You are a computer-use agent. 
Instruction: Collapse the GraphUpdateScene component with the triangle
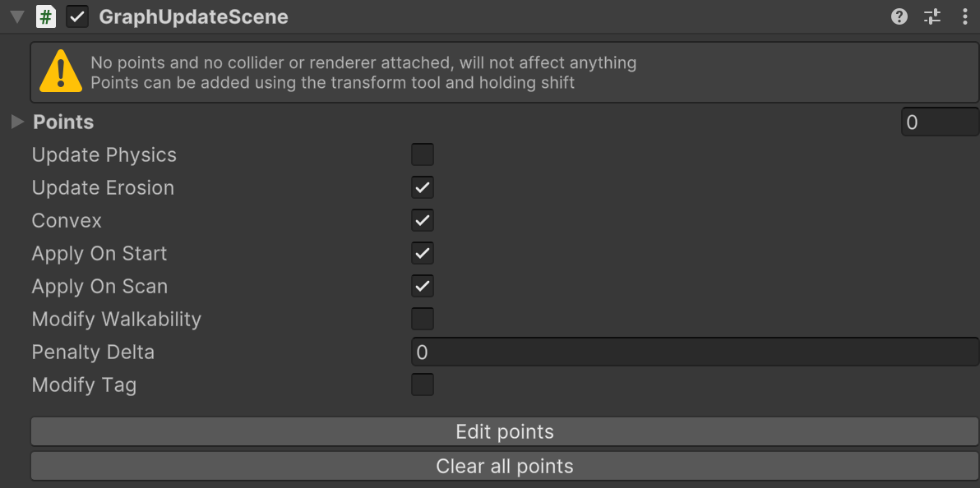point(16,16)
